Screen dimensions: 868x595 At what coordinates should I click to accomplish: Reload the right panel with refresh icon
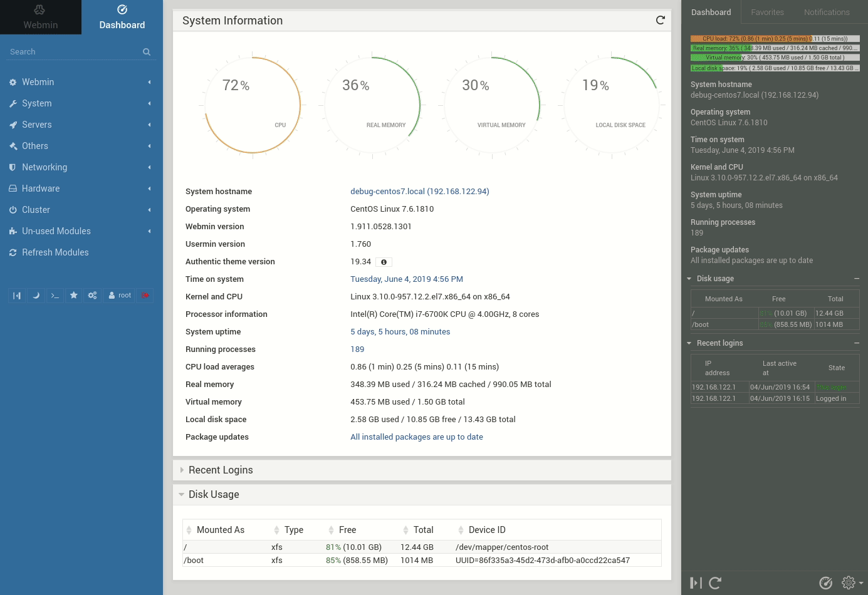[x=715, y=583]
